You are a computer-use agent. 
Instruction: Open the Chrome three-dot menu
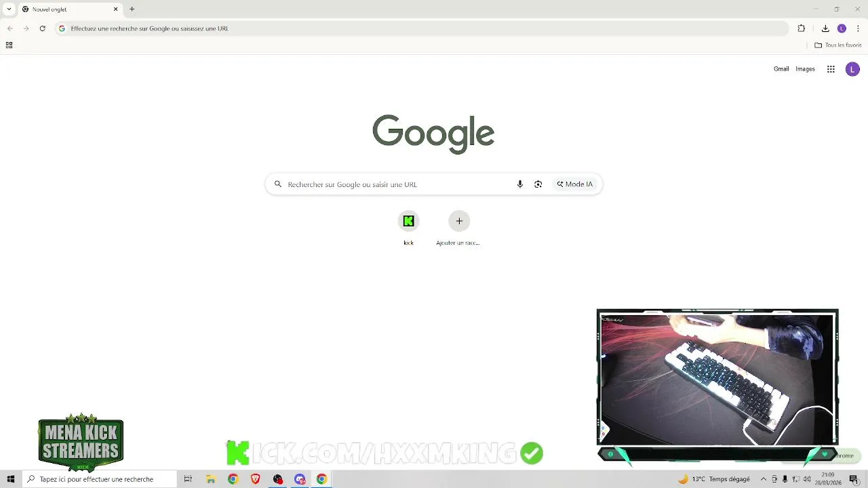point(858,28)
